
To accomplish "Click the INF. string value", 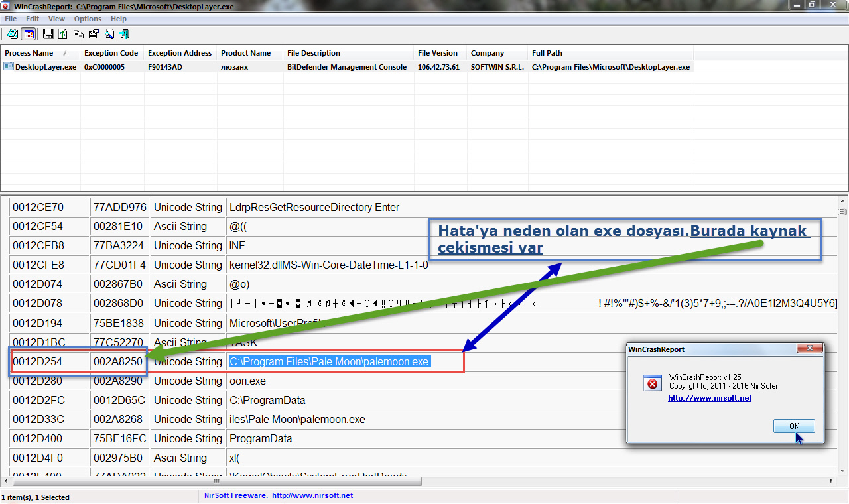I will tap(239, 246).
